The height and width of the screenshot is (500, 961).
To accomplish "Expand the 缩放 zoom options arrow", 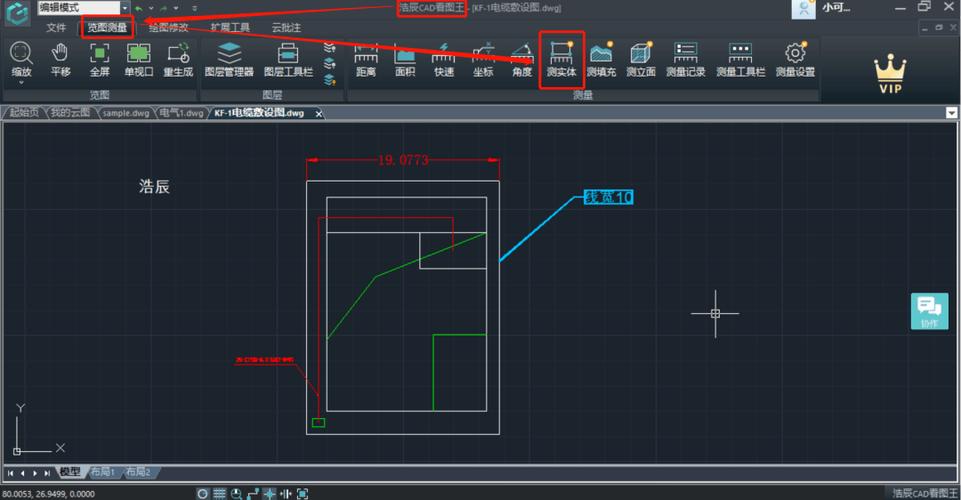I will pyautogui.click(x=21, y=82).
